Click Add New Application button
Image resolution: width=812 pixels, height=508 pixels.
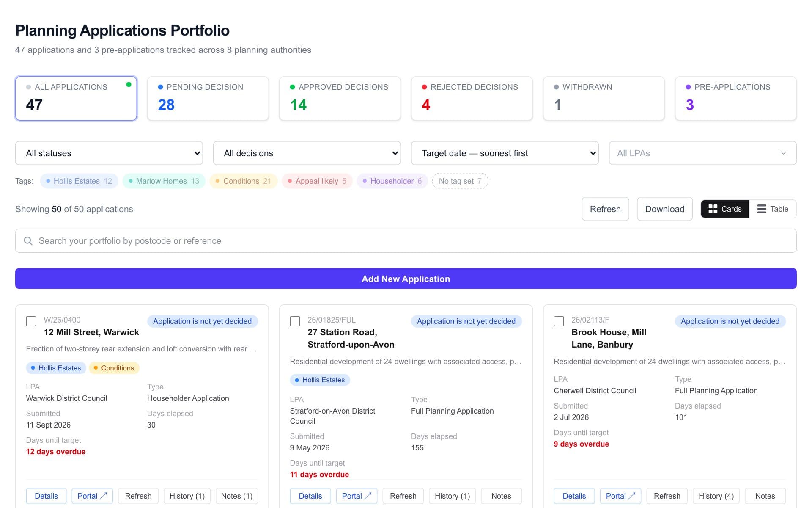406,279
